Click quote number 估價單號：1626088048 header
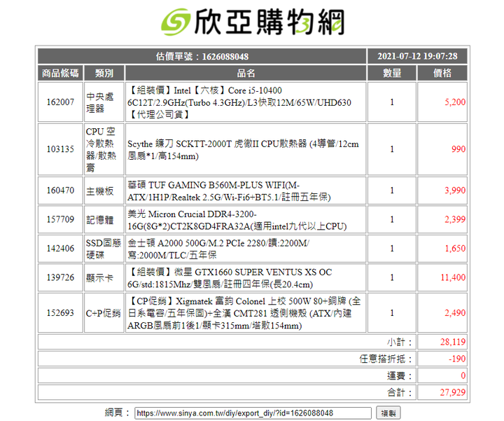 [202, 57]
